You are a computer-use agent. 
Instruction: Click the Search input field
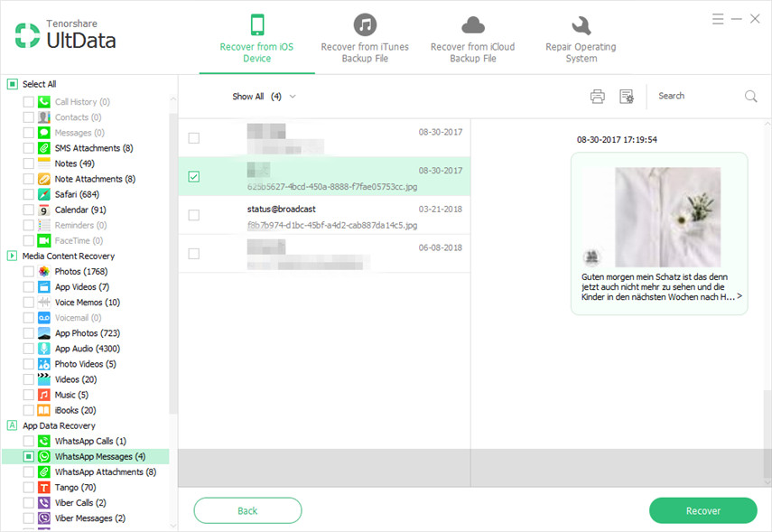[698, 96]
